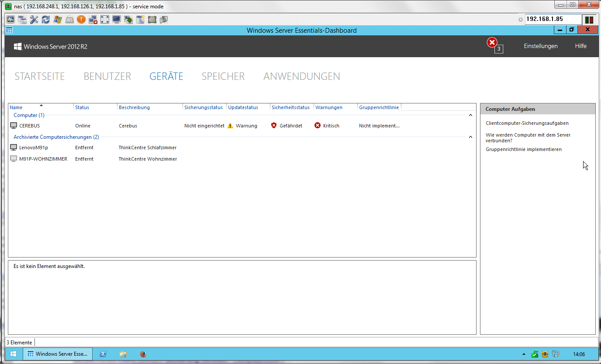Click the Windows flag toolbar icon
The image size is (601, 364).
58,20
